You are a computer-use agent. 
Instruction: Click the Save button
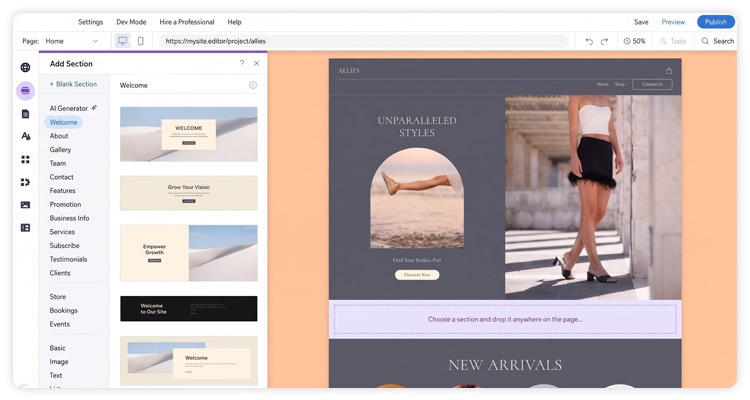[x=641, y=22]
